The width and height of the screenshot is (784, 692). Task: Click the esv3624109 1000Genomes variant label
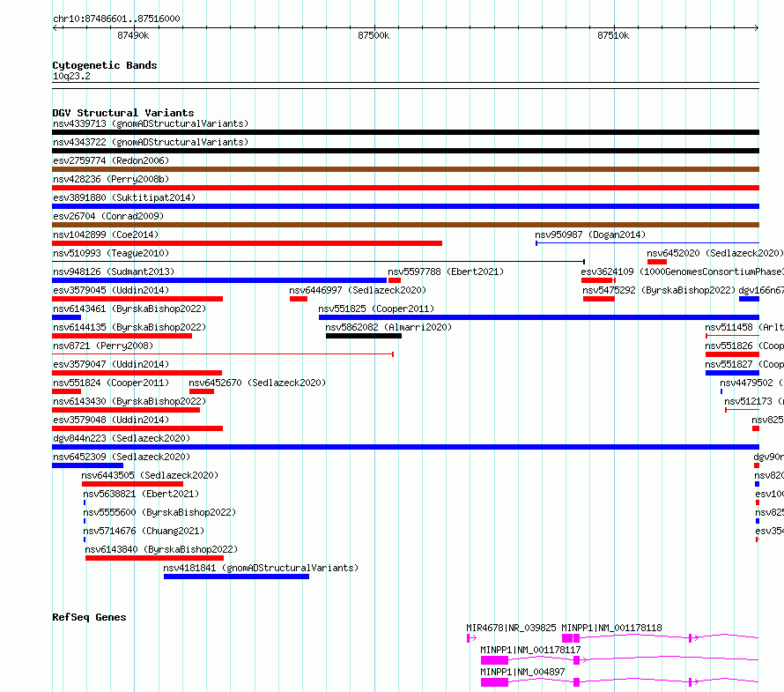point(682,272)
